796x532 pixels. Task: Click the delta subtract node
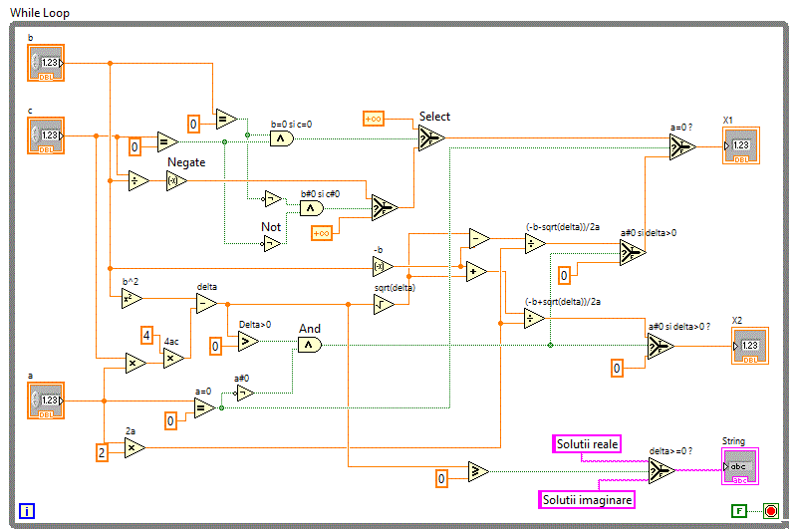(x=205, y=304)
